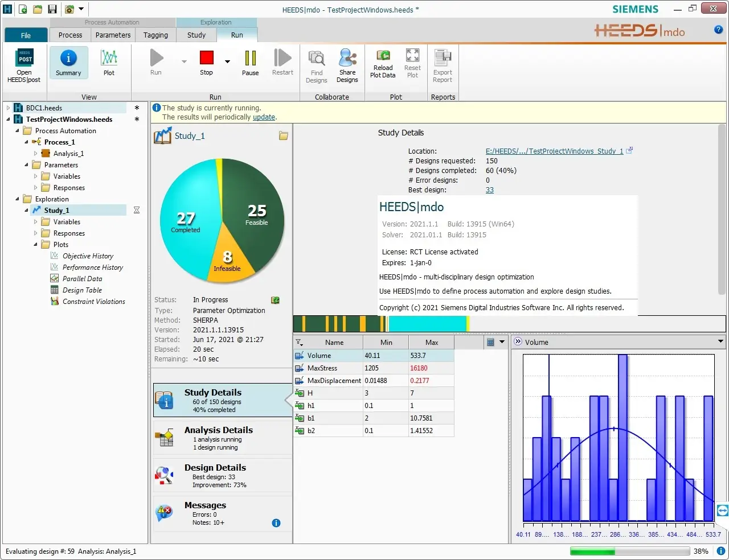Switch to the Process tab
The height and width of the screenshot is (560, 729).
[x=70, y=35]
